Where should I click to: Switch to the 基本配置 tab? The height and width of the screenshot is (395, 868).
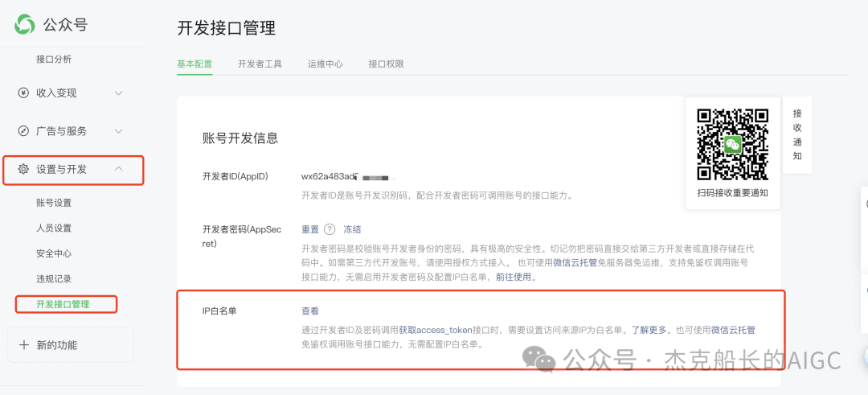tap(194, 64)
